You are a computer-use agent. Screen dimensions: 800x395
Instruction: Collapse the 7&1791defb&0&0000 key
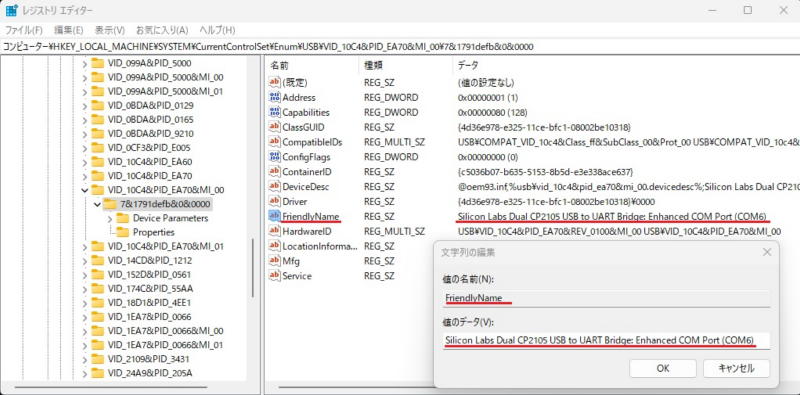97,204
